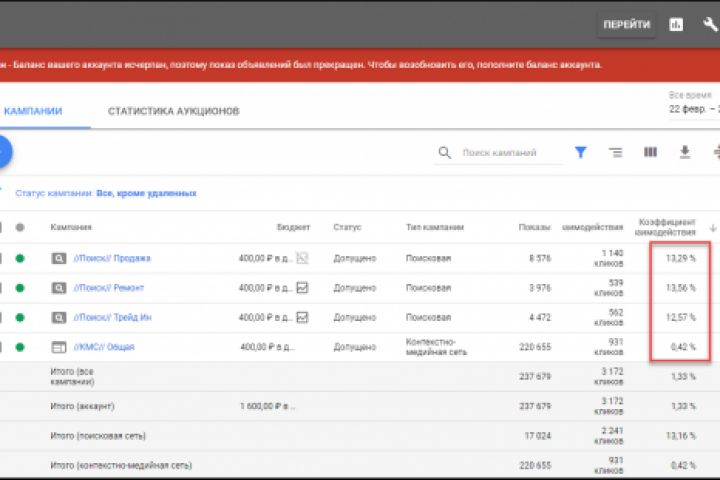The image size is (720, 480).
Task: Toggle green status dot for Общая campaign
Action: (19, 347)
